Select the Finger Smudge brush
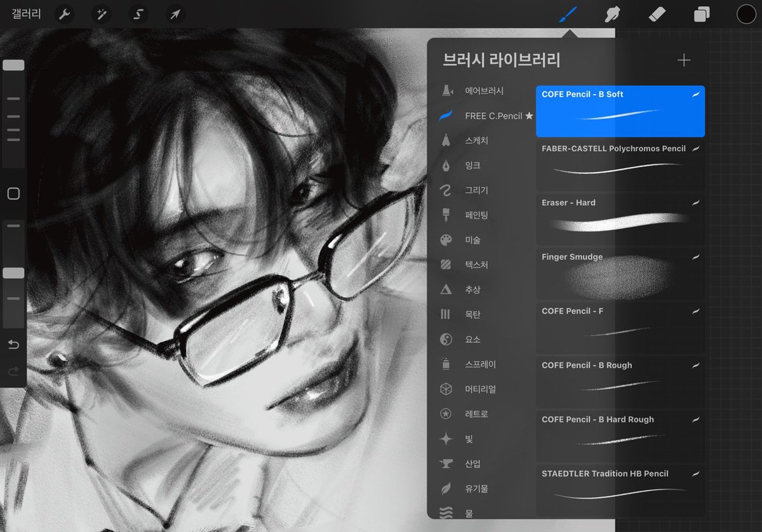The image size is (762, 532). pos(620,274)
